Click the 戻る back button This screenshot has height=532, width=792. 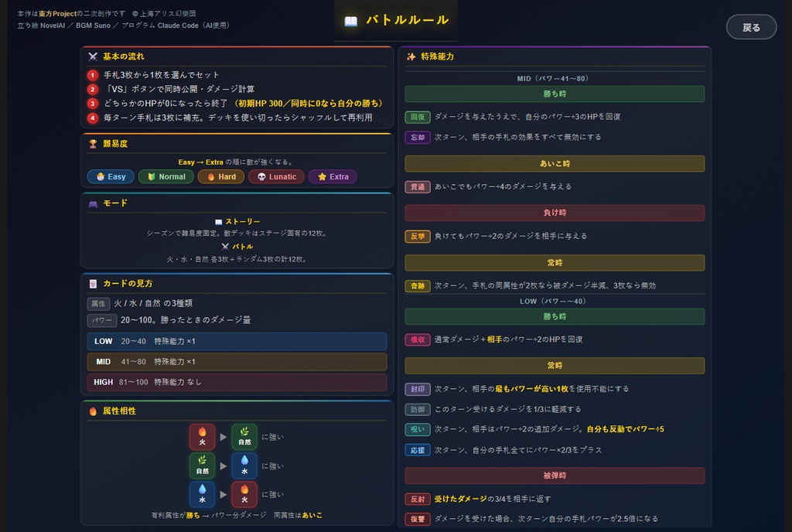(x=751, y=27)
